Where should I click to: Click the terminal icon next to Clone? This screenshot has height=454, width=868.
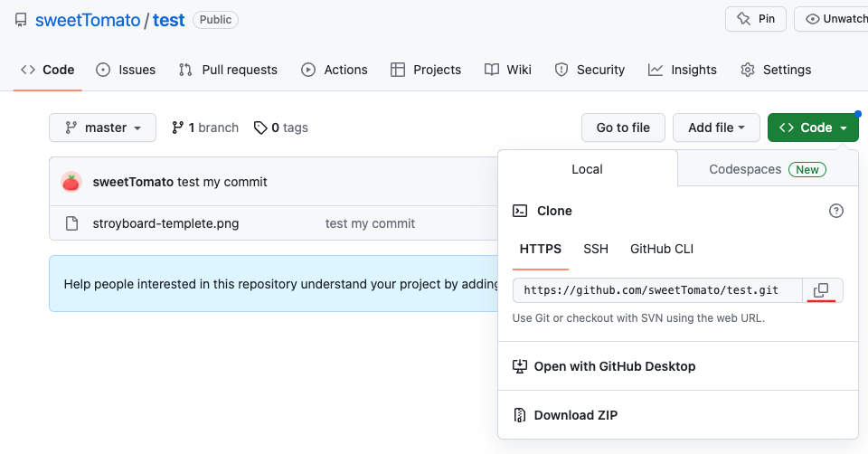[x=520, y=211]
